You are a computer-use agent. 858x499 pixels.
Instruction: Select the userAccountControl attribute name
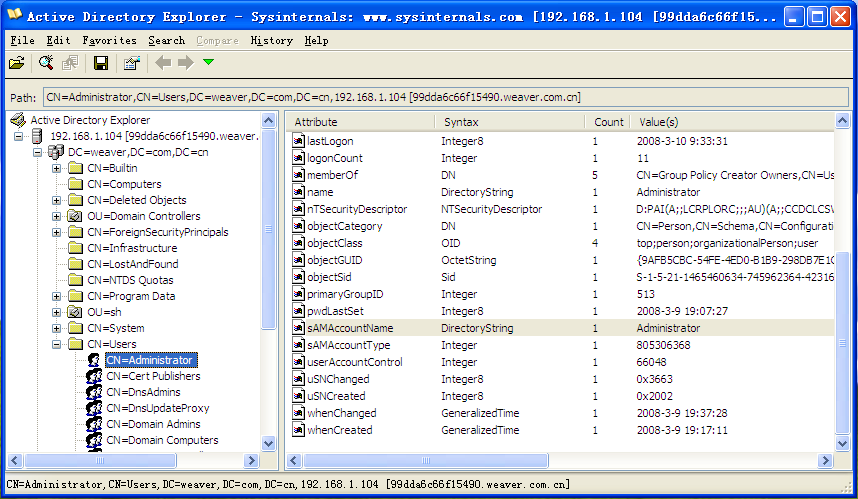click(355, 362)
